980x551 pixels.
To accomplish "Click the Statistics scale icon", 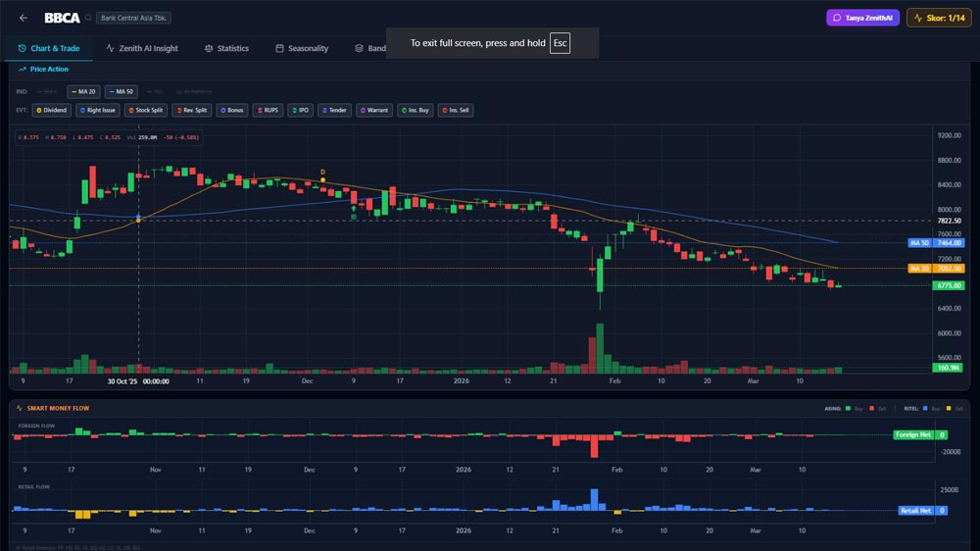I will pos(209,48).
